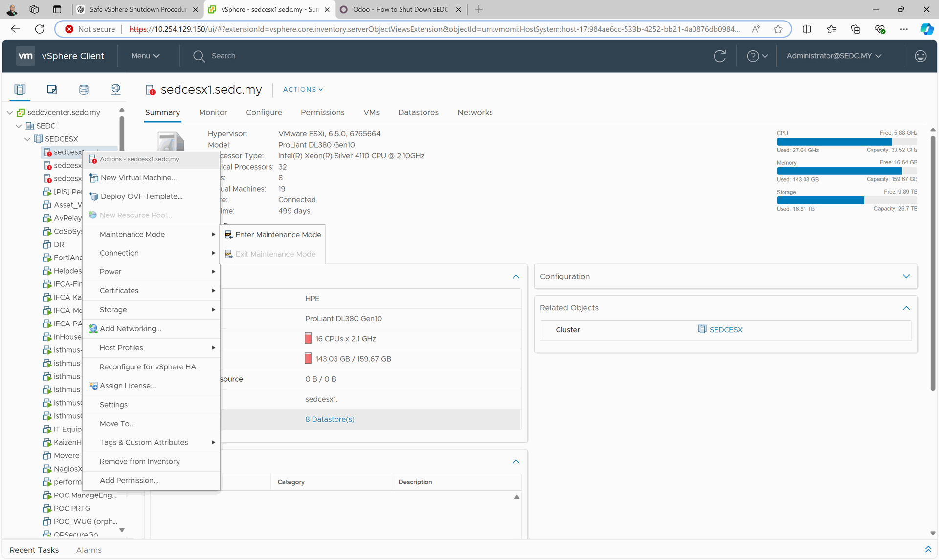Viewport: 939px width, 560px height.
Task: Open the feedback smiley icon
Action: coord(920,56)
